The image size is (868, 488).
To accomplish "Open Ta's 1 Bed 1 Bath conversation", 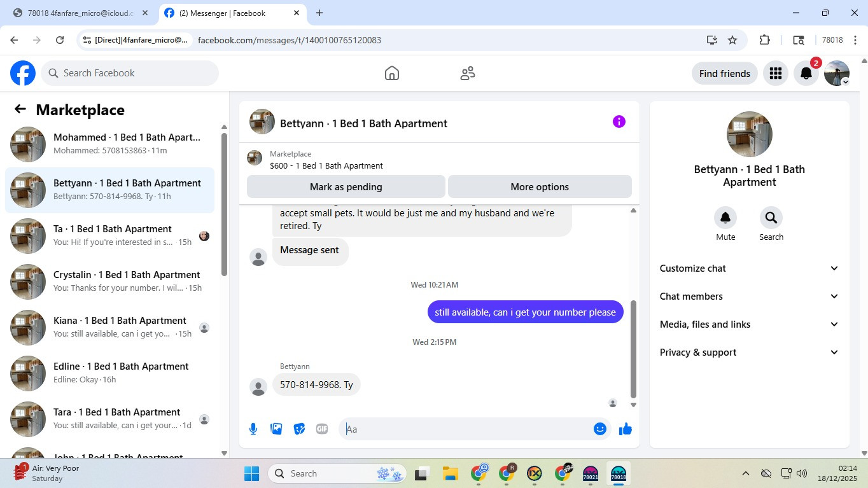I will [x=109, y=236].
